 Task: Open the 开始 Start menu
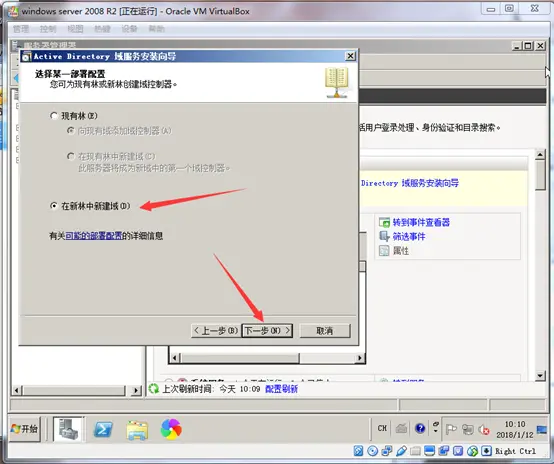click(x=24, y=429)
